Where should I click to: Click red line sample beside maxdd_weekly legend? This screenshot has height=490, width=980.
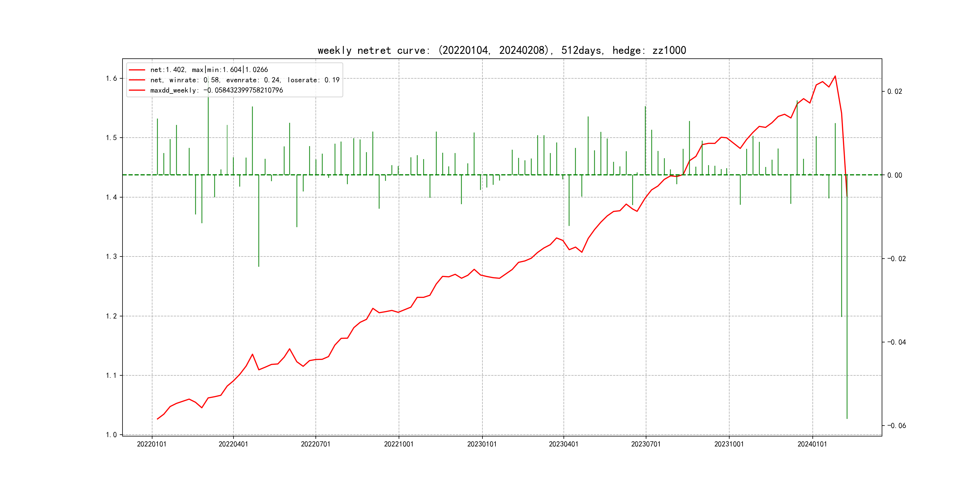137,90
